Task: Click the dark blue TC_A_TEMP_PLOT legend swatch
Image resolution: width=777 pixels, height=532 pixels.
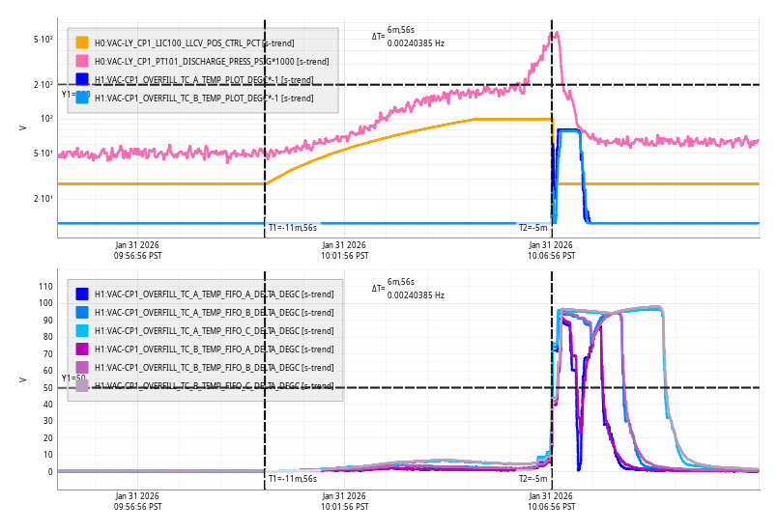Action: click(82, 79)
